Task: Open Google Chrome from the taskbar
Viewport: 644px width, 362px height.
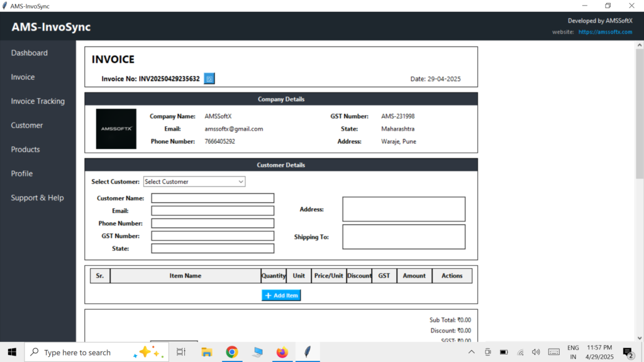Action: click(232, 352)
